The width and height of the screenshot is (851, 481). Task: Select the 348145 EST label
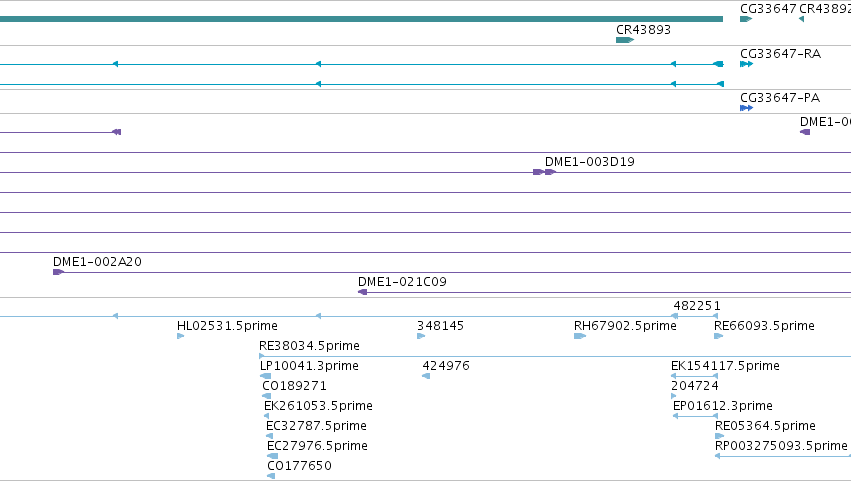(x=440, y=326)
